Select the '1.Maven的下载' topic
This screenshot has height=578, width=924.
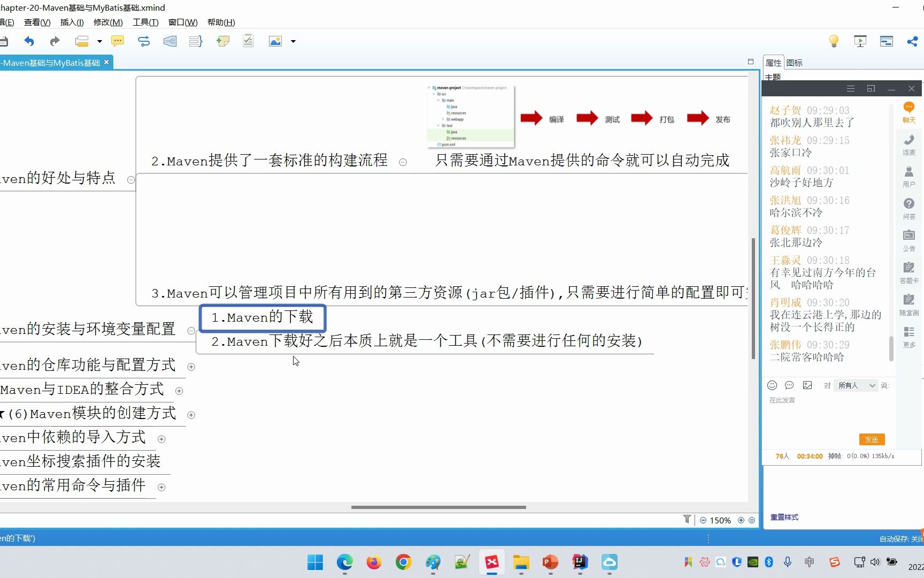point(262,317)
